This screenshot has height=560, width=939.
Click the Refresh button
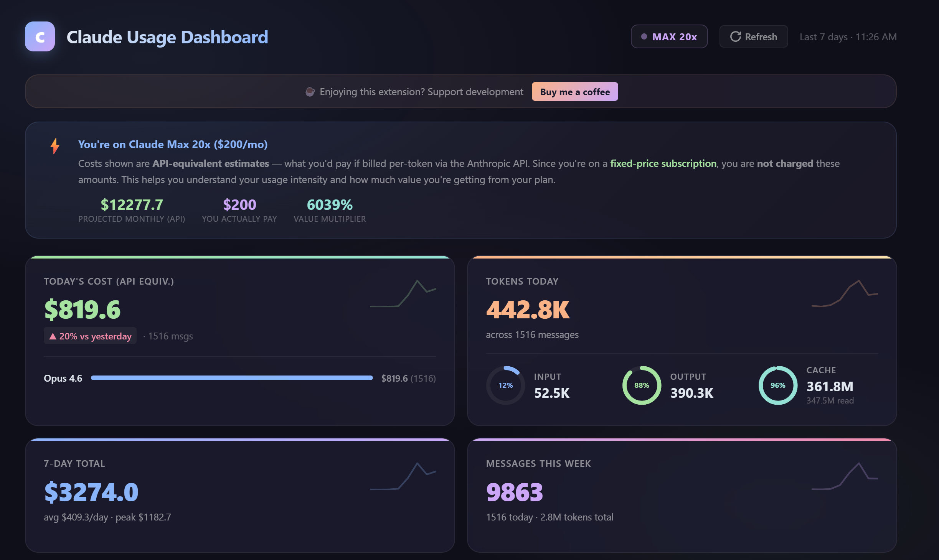[x=753, y=36]
